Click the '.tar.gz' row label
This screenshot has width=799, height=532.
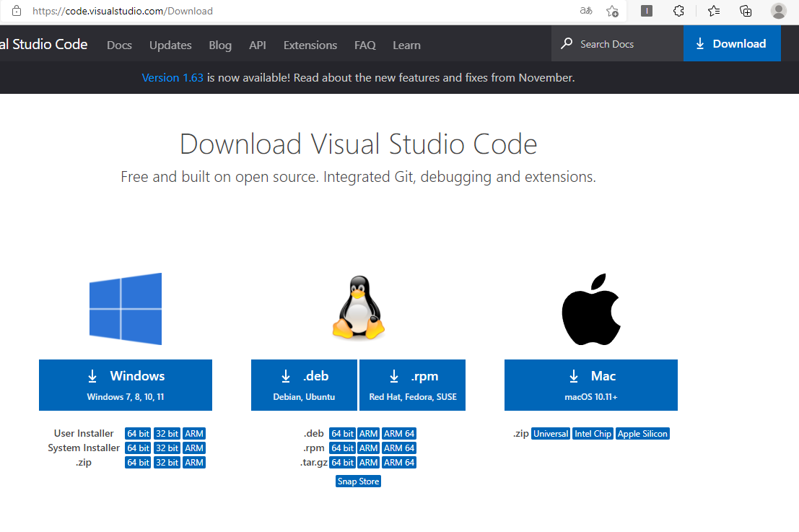pos(314,462)
